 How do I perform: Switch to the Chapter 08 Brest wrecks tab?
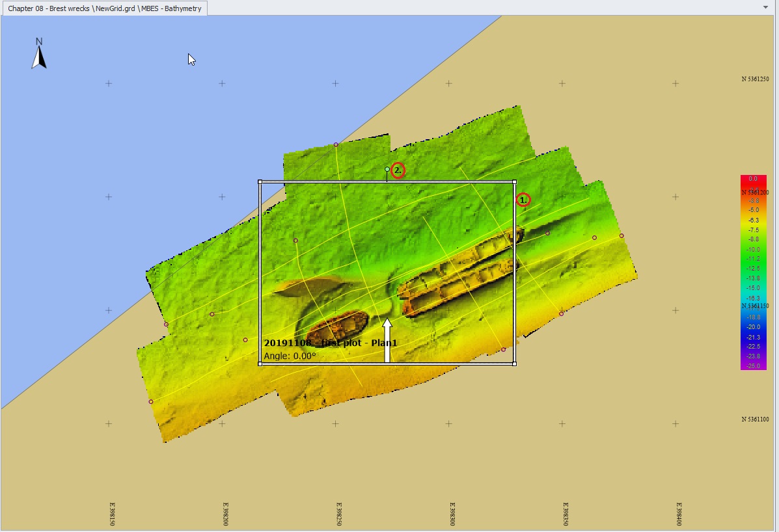tap(104, 8)
